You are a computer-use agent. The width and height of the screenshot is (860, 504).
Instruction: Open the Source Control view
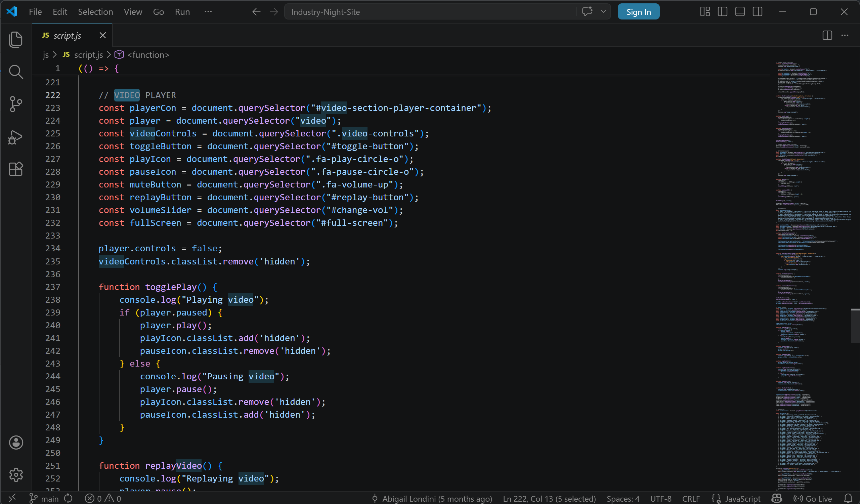pyautogui.click(x=16, y=104)
